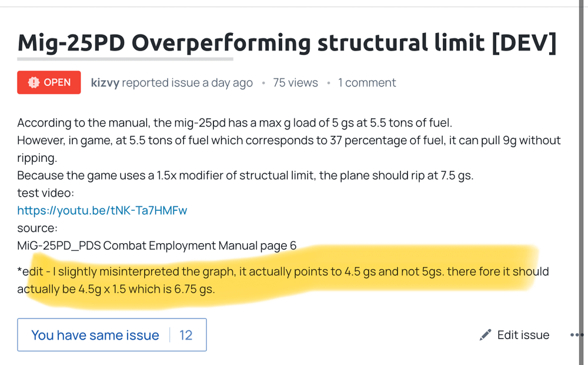The width and height of the screenshot is (588, 365).
Task: Click the pencil icon beside Edit issue
Action: [485, 335]
